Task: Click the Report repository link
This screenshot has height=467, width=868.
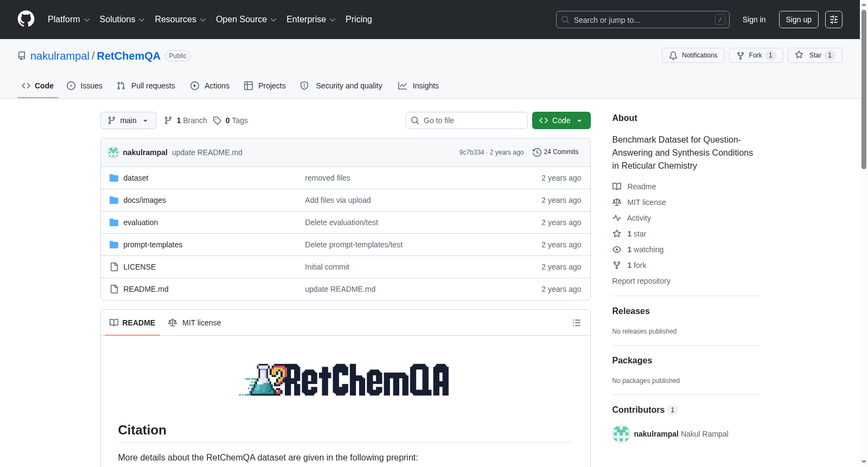Action: tap(641, 281)
